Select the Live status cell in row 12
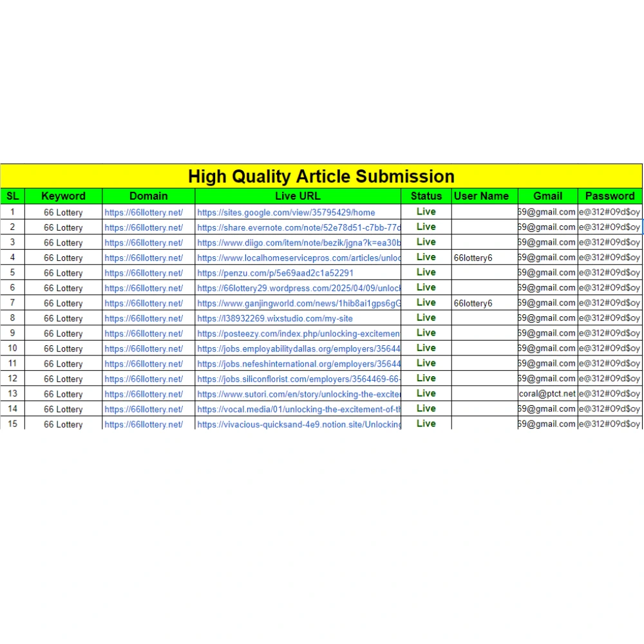The height and width of the screenshot is (644, 644). (426, 378)
